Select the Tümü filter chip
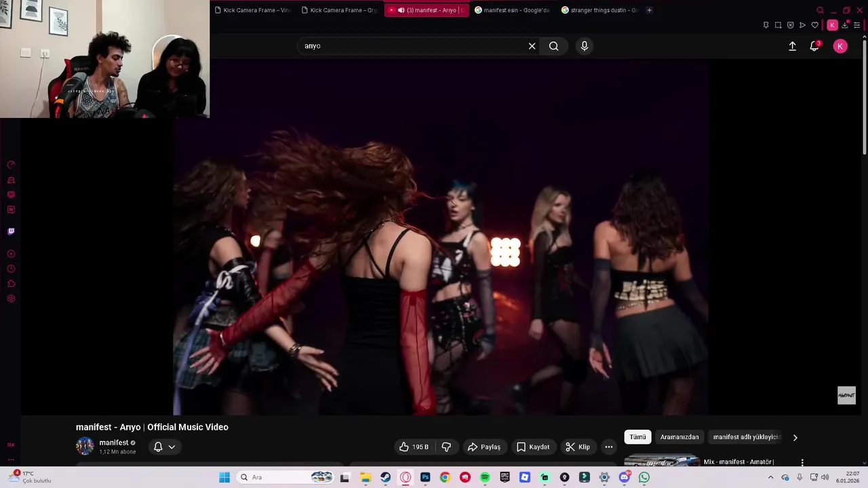Screen dimensions: 868x488 (637, 437)
